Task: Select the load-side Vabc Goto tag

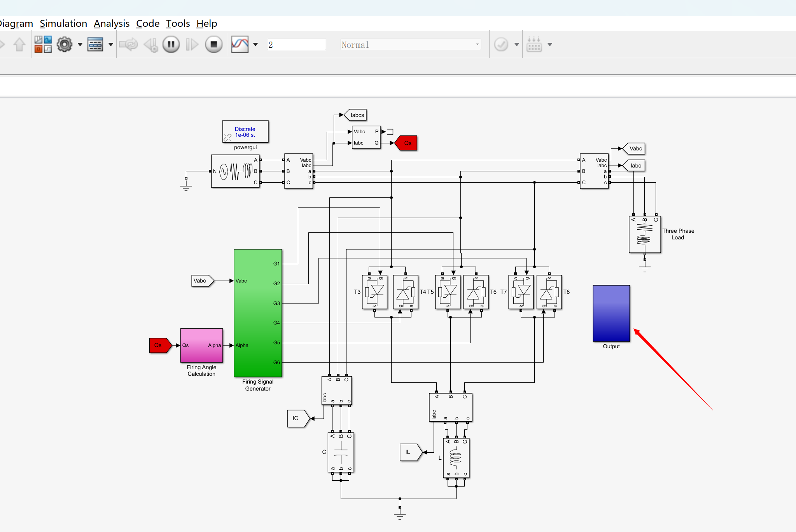Action: pyautogui.click(x=634, y=148)
